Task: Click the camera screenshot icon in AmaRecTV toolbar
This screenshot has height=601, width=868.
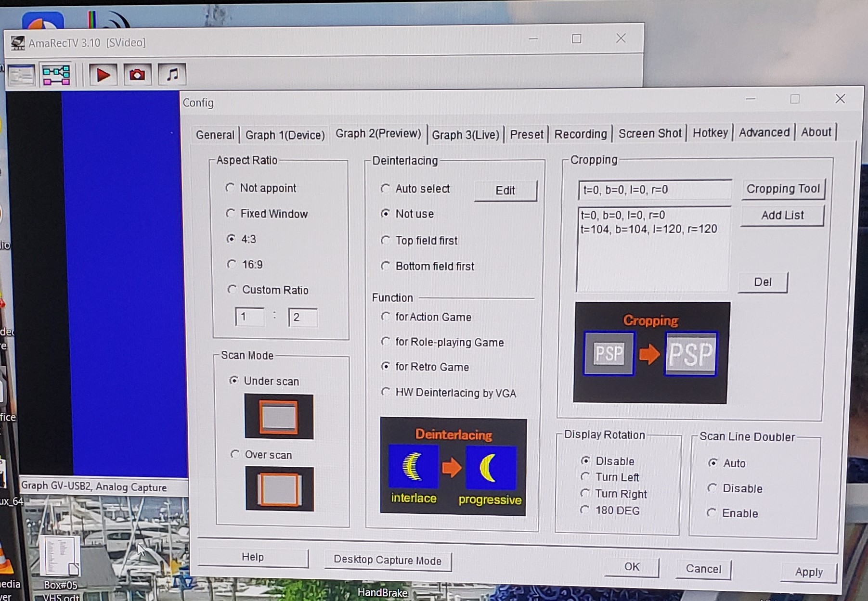Action: coord(137,75)
